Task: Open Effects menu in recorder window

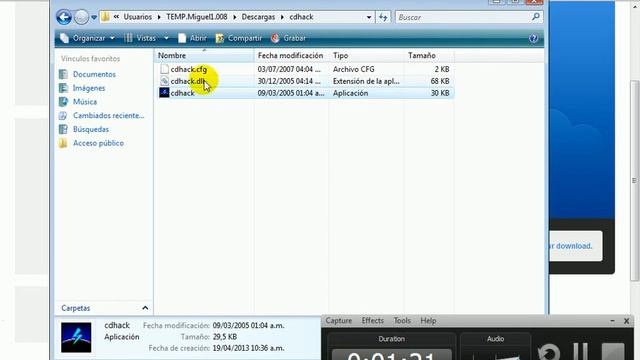Action: coord(373,321)
